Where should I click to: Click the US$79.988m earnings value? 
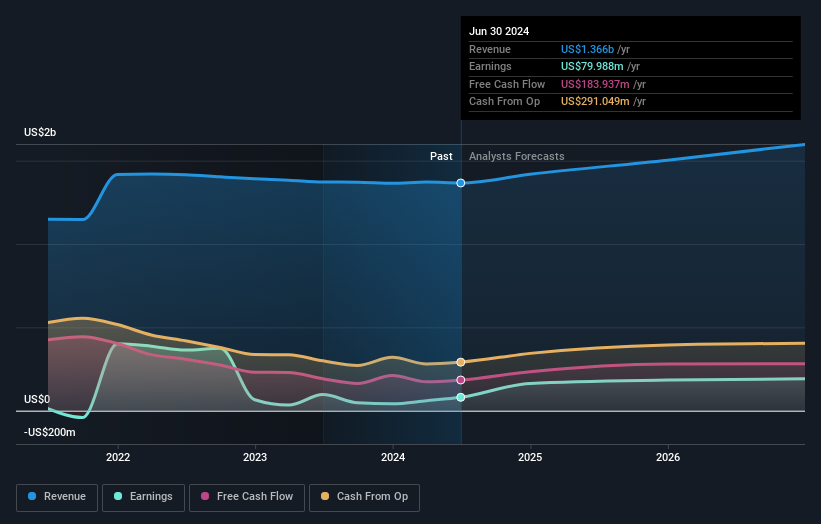(592, 66)
